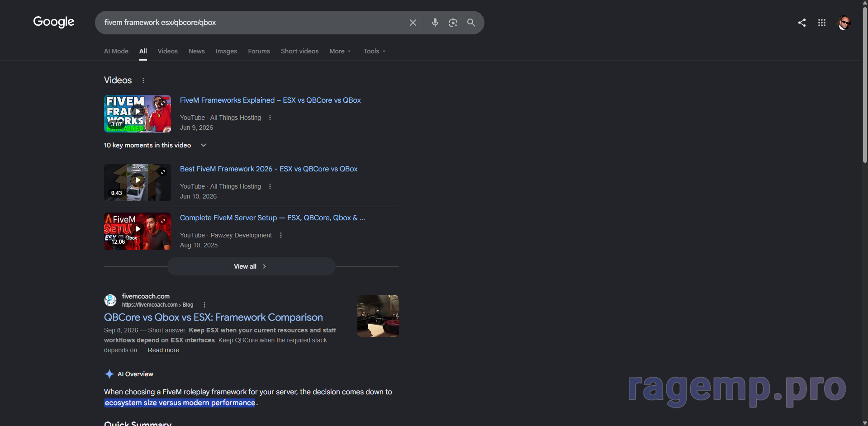Click the fivemcoach.com site favicon
Image resolution: width=868 pixels, height=426 pixels.
(x=110, y=300)
